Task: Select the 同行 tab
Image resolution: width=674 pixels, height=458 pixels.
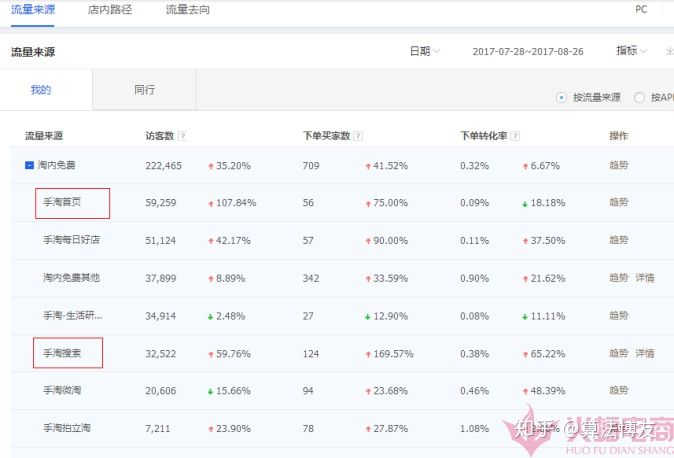Action: pyautogui.click(x=144, y=89)
